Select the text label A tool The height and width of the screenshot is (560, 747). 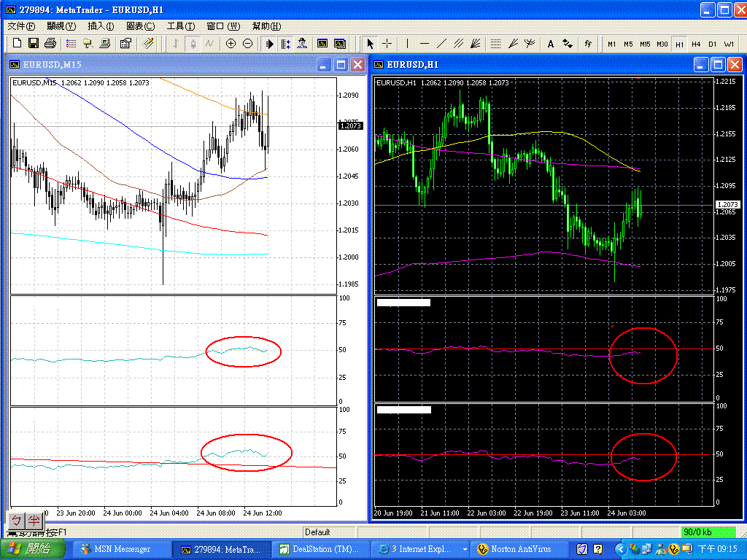pyautogui.click(x=550, y=44)
